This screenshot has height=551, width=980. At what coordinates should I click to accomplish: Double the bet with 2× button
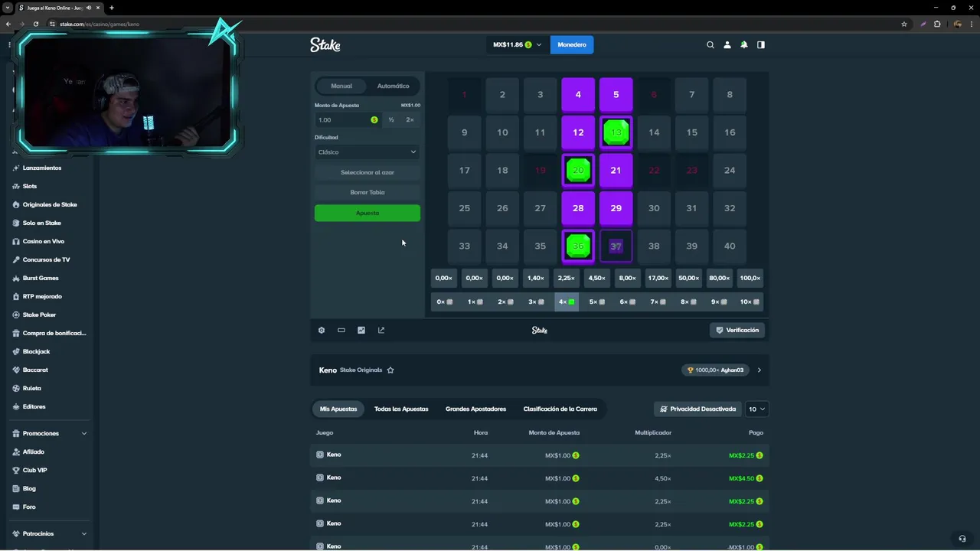[x=410, y=120]
